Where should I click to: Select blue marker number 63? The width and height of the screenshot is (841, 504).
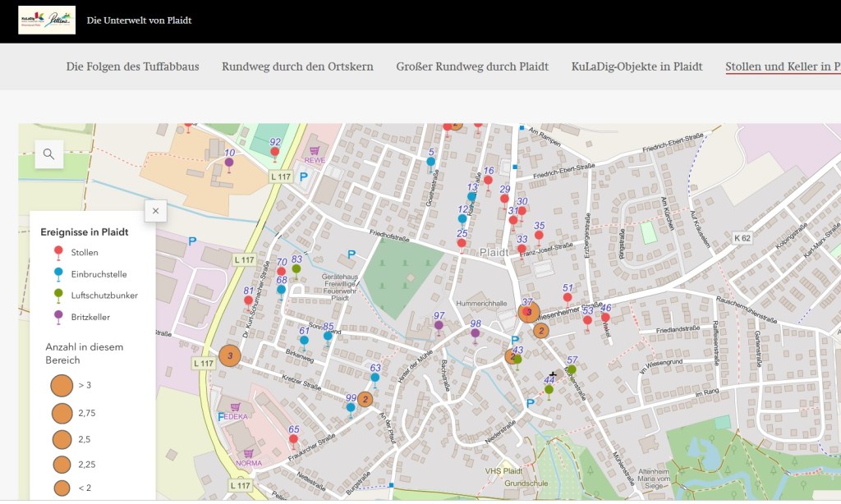[375, 378]
